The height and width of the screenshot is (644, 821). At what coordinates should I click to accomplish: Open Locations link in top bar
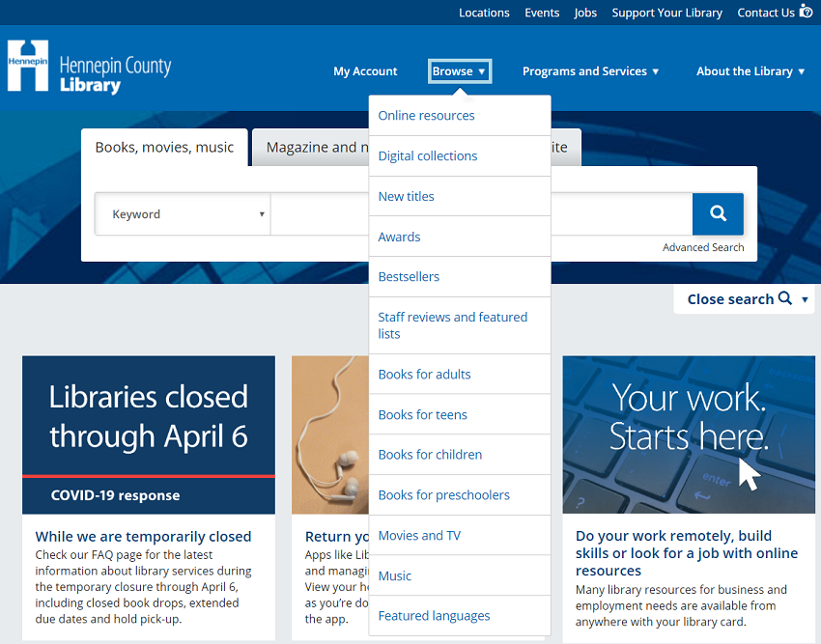(x=484, y=13)
